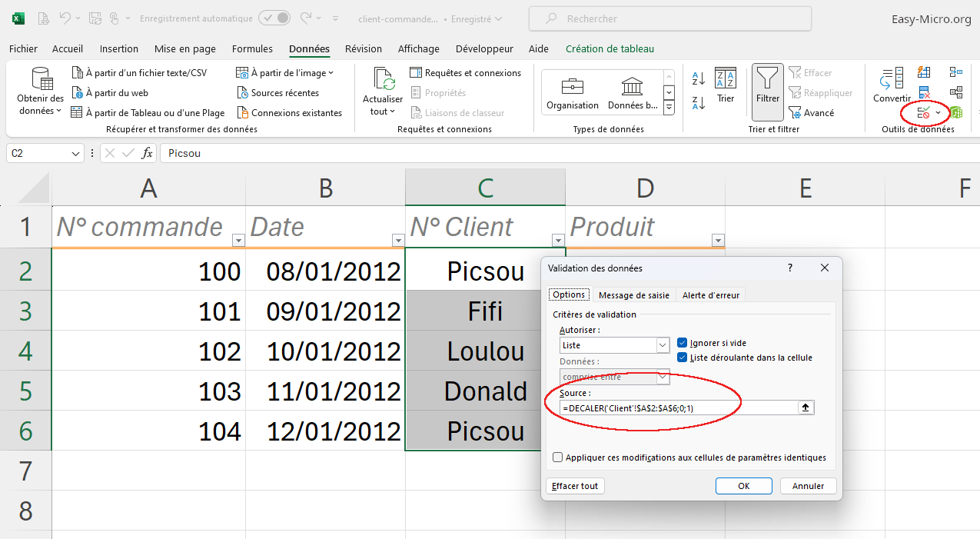Open the Trier sort dialog
The height and width of the screenshot is (539, 980).
[726, 85]
